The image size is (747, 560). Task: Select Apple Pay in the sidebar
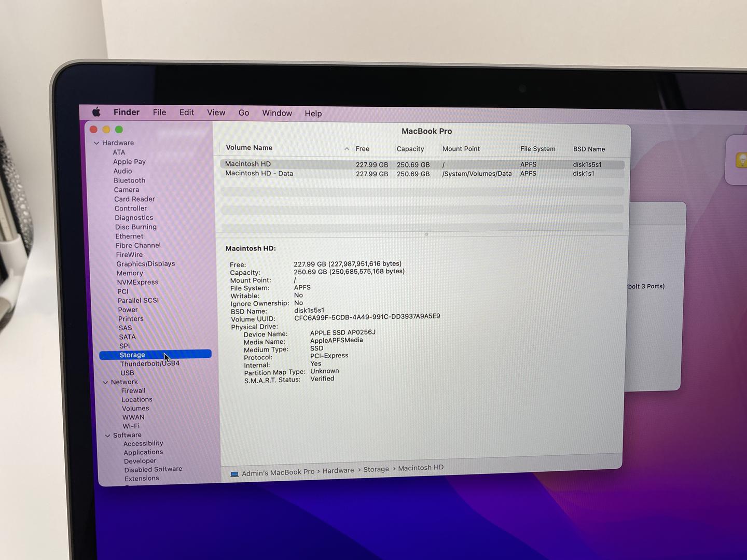pos(130,161)
